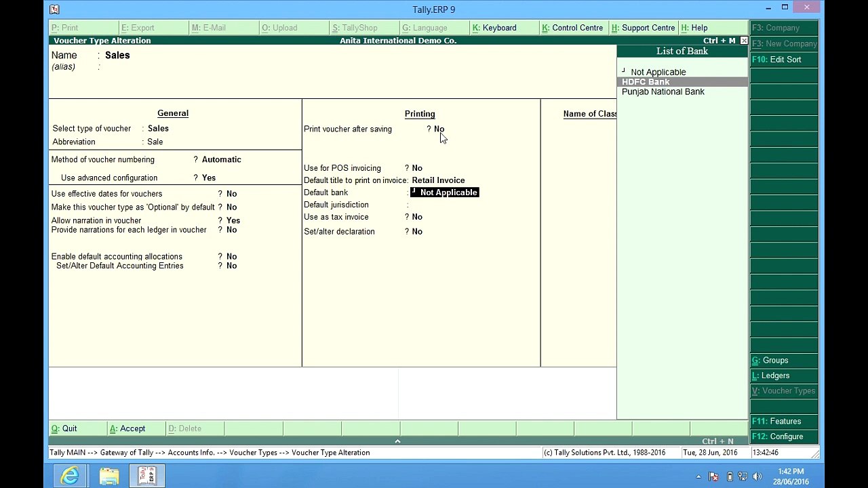The image size is (868, 488).
Task: Open the S: TallyShop menu
Action: [364, 28]
